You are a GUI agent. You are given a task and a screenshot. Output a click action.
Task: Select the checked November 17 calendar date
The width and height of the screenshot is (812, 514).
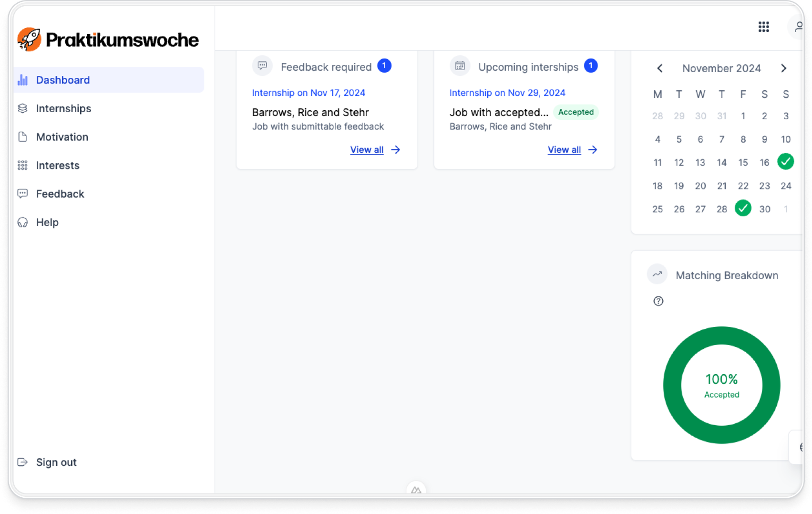(785, 162)
